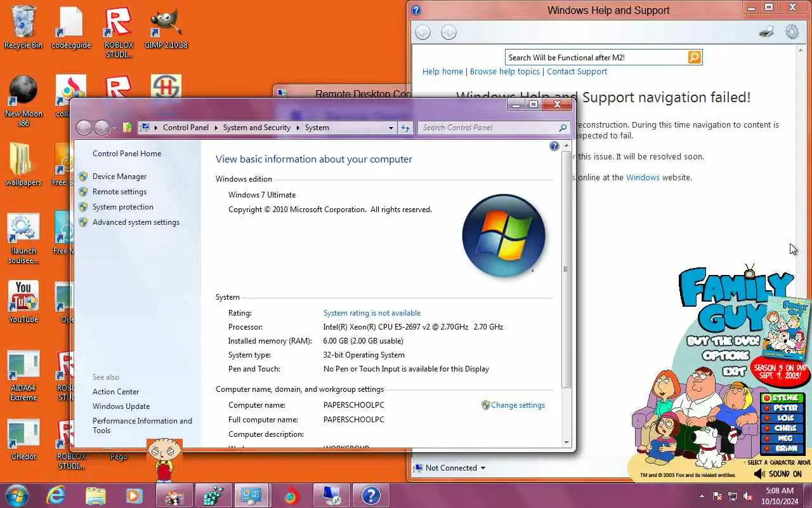Click the Start button orb
The width and height of the screenshot is (812, 508).
[17, 495]
